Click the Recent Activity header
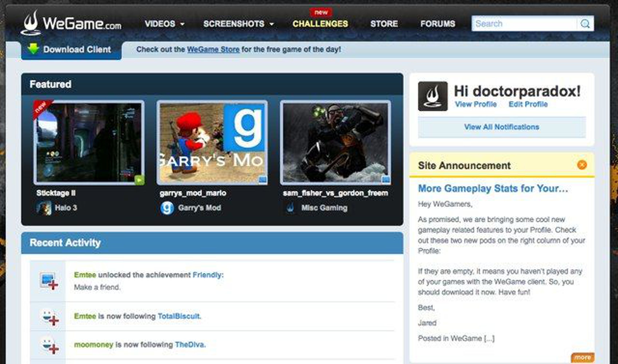Screen dimensions: 618x364 click(212, 243)
